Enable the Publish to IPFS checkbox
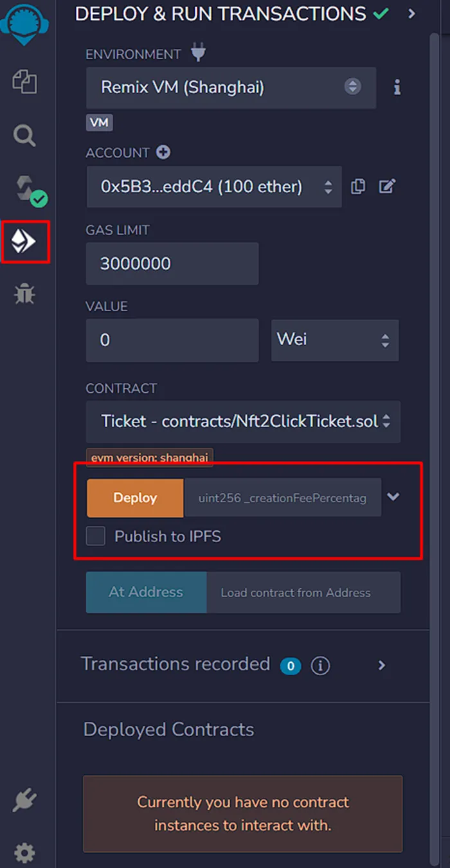450x868 pixels. 96,536
